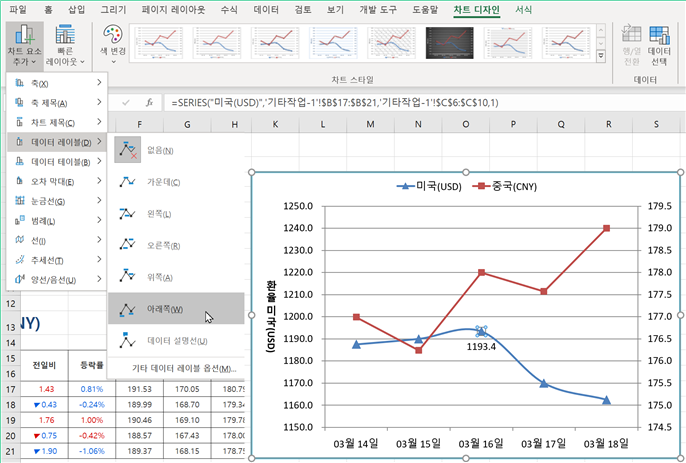Open the 축 제목(A) submenu
The width and height of the screenshot is (686, 463).
(x=57, y=103)
